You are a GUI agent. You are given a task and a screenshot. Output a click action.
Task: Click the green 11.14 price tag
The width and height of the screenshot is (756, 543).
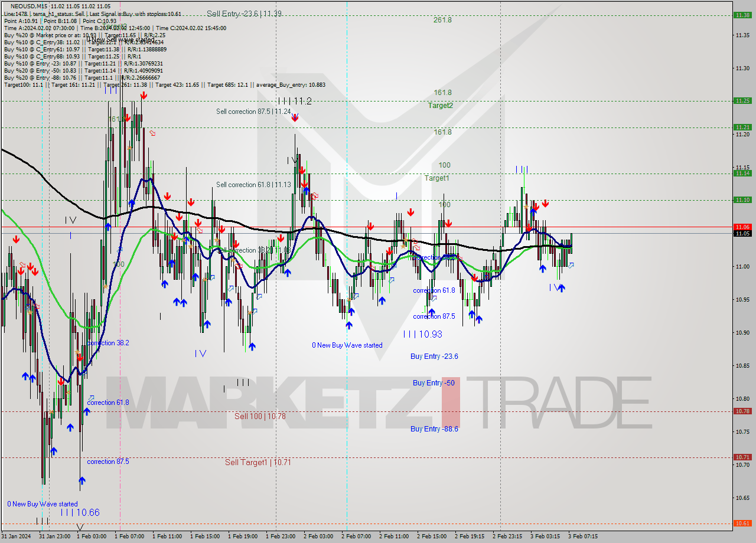tap(742, 173)
